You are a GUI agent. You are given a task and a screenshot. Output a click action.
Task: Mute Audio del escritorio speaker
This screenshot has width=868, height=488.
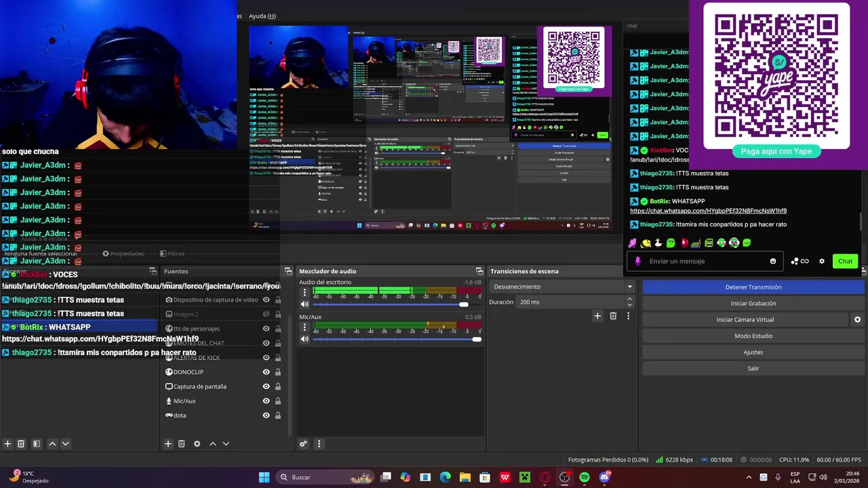[x=304, y=304]
